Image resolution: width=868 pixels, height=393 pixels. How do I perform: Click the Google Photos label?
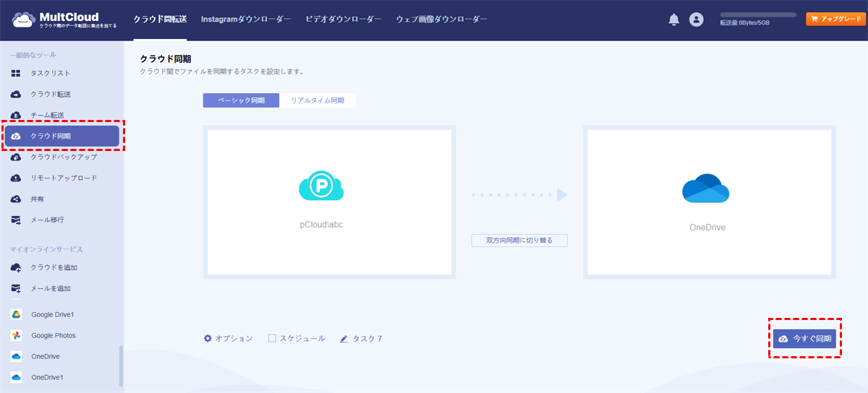54,336
